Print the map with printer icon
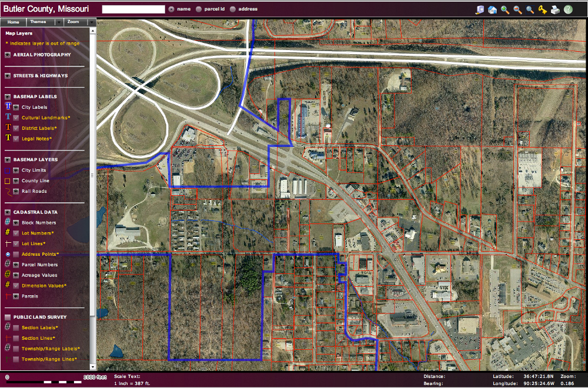Viewport: 588px width, 388px height. tap(555, 9)
